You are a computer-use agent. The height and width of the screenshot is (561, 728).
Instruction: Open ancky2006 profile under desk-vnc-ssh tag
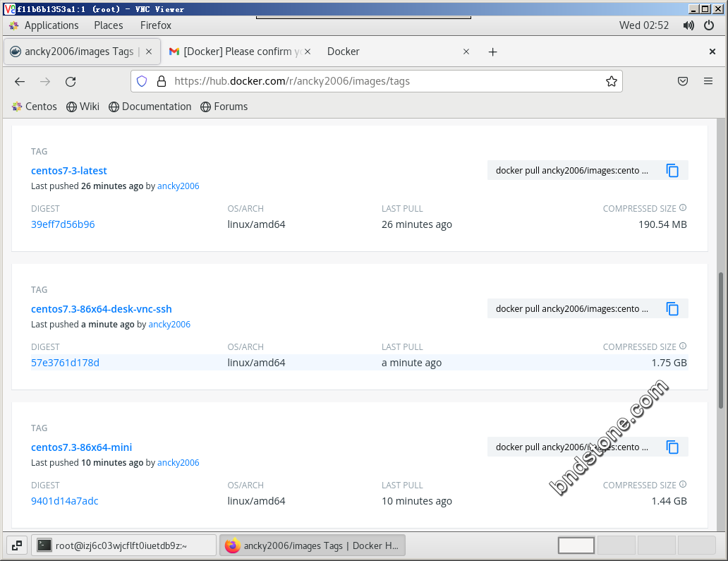[169, 325]
